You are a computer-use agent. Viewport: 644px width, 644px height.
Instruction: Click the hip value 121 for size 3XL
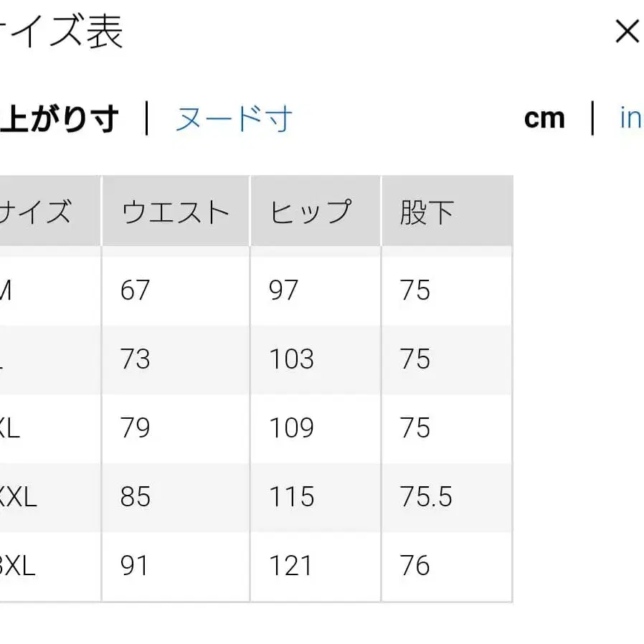tap(292, 566)
